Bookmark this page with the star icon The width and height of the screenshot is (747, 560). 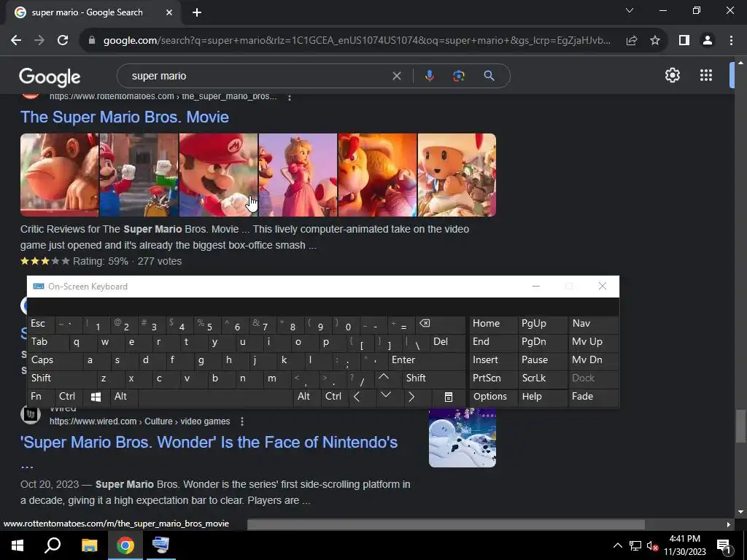pos(655,41)
